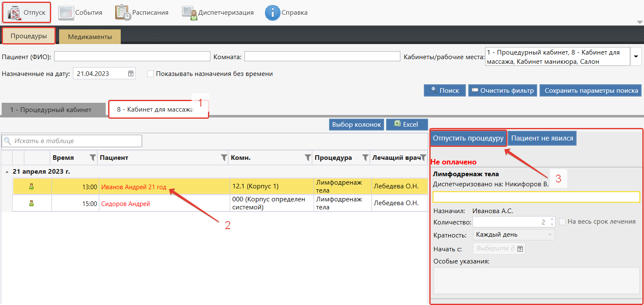This screenshot has width=644, height=305.
Task: Switch to Медикаменты tab
Action: pyautogui.click(x=90, y=36)
